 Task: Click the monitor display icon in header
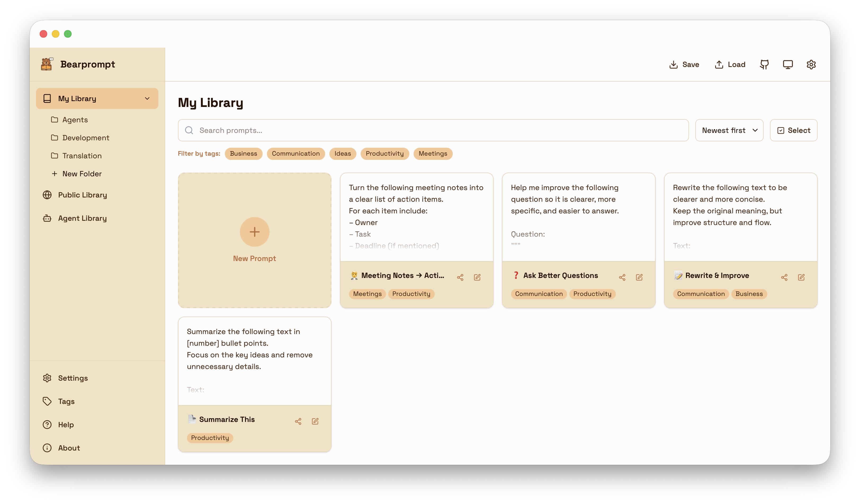(x=788, y=65)
